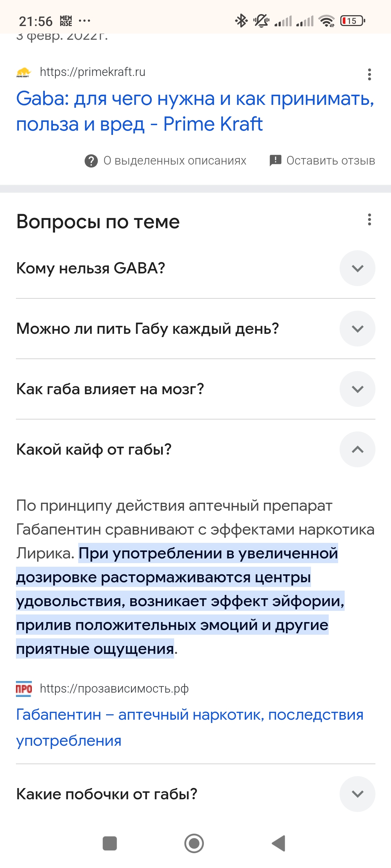Open recent apps with the square button

coord(110,843)
